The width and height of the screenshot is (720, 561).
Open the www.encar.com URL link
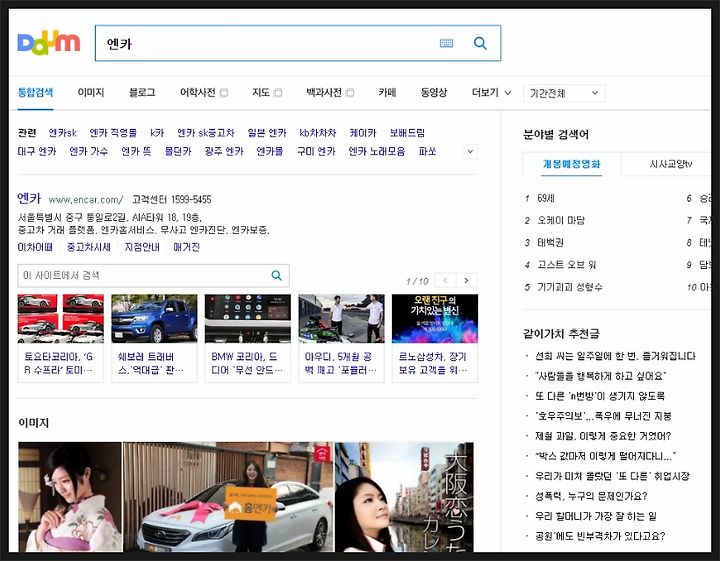tap(86, 200)
